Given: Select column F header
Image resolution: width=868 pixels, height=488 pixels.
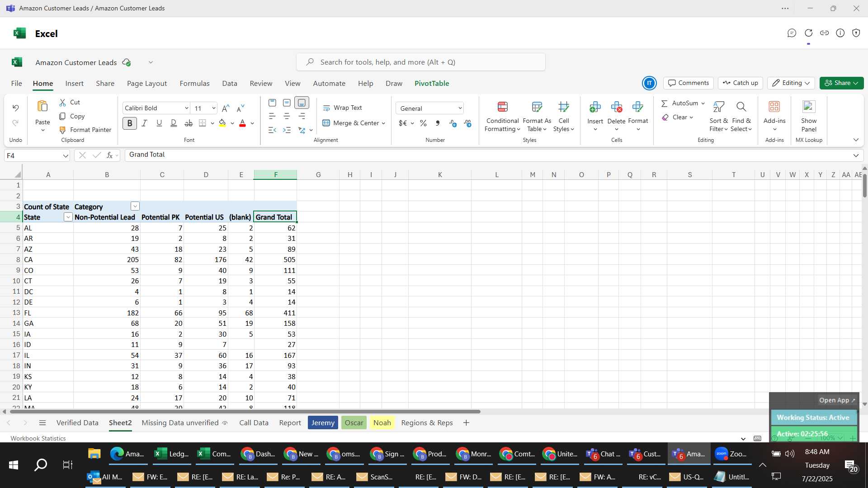Looking at the screenshot, I should [275, 175].
